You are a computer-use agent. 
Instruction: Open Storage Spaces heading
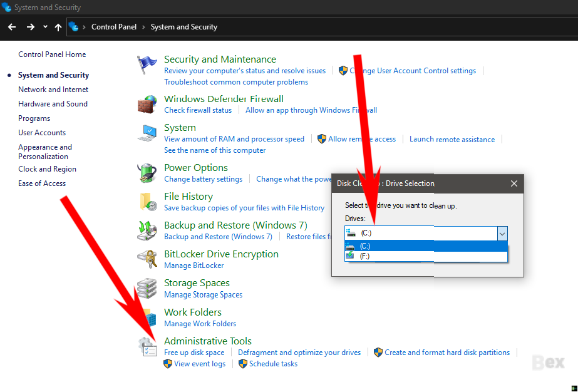point(197,283)
